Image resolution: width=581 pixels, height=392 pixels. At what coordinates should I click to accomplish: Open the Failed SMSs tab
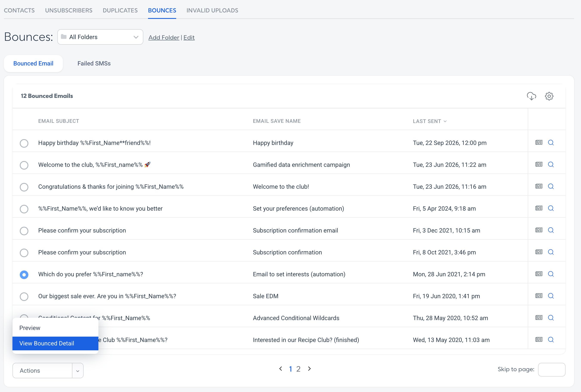94,64
